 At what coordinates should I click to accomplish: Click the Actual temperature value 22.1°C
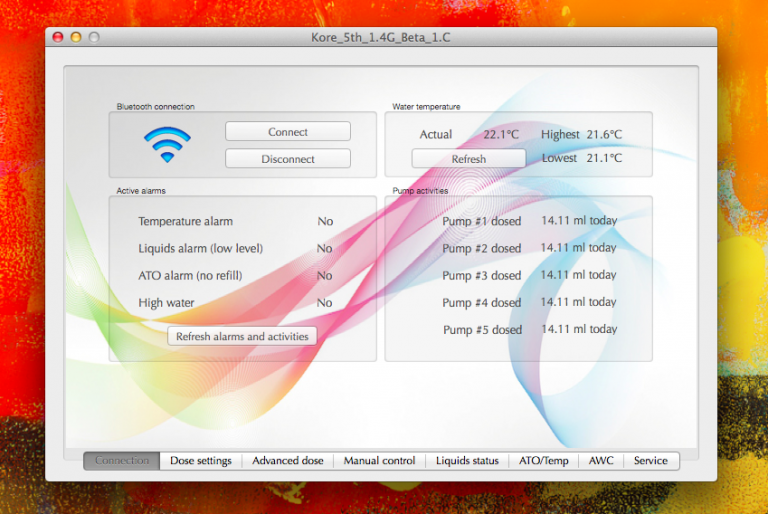click(501, 134)
